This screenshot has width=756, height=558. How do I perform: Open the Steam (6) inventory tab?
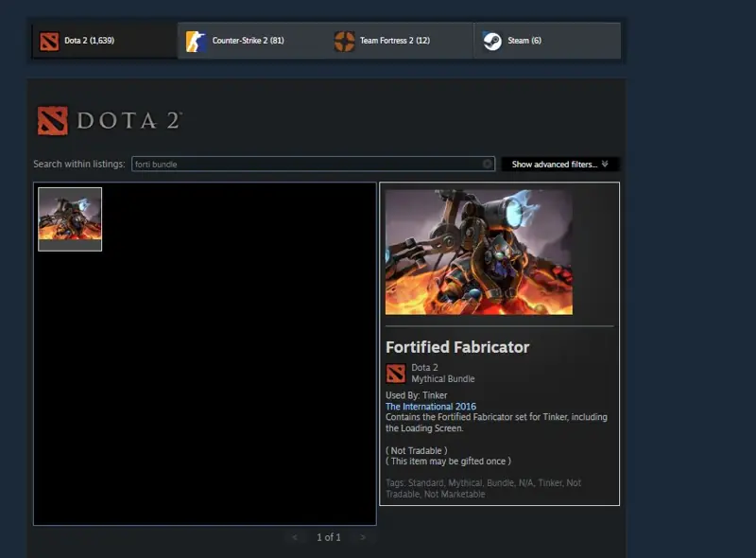click(x=547, y=41)
